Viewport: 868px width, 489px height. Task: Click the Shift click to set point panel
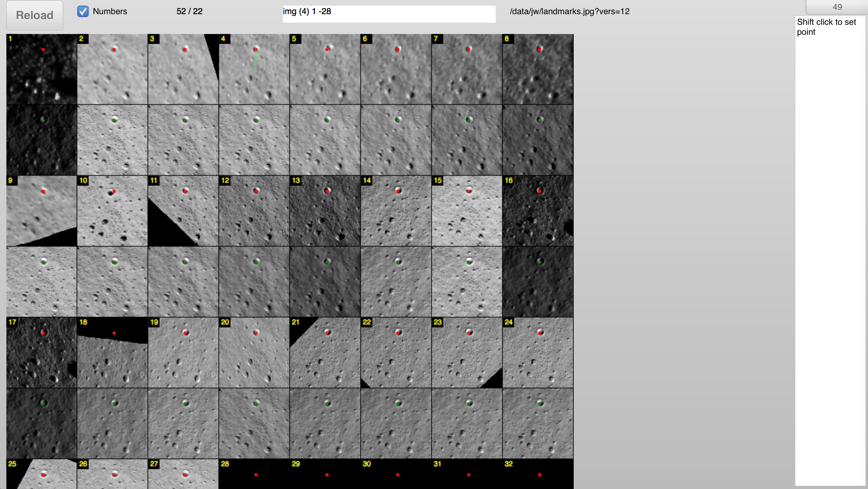[x=830, y=248]
